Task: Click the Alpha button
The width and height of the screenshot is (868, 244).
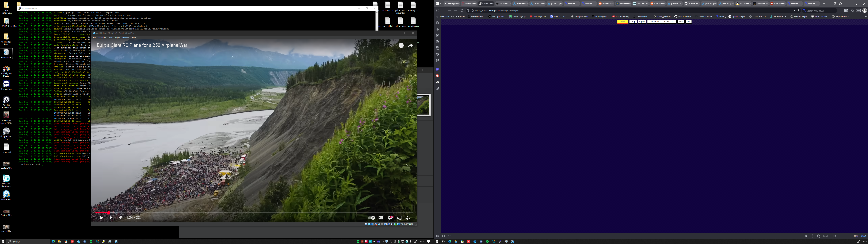Action: (642, 22)
